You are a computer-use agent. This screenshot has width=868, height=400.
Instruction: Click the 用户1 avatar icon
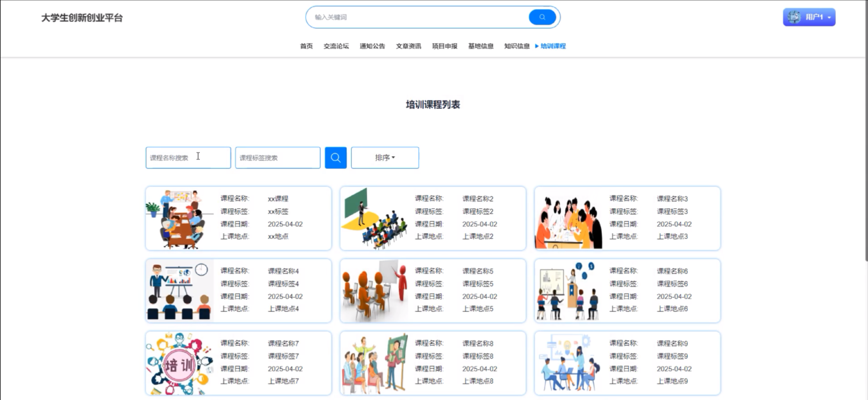coord(794,17)
